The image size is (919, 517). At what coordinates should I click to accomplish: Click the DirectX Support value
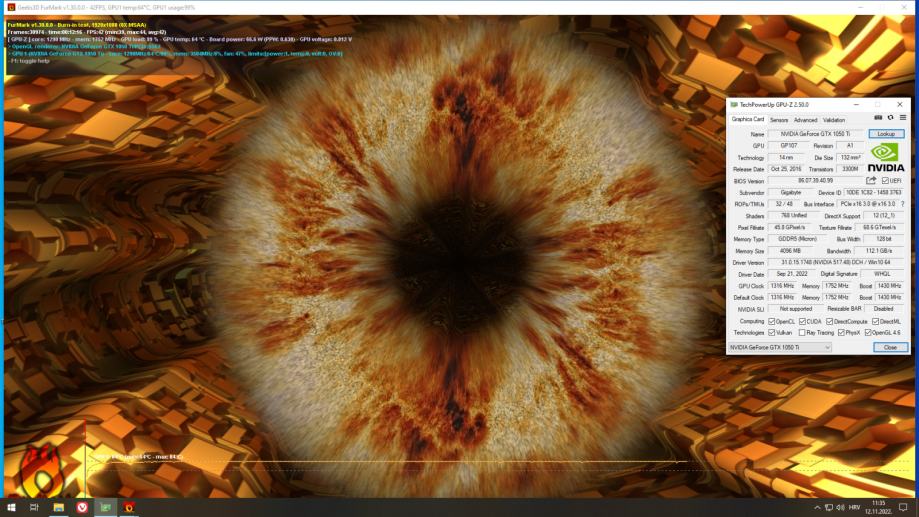point(883,216)
